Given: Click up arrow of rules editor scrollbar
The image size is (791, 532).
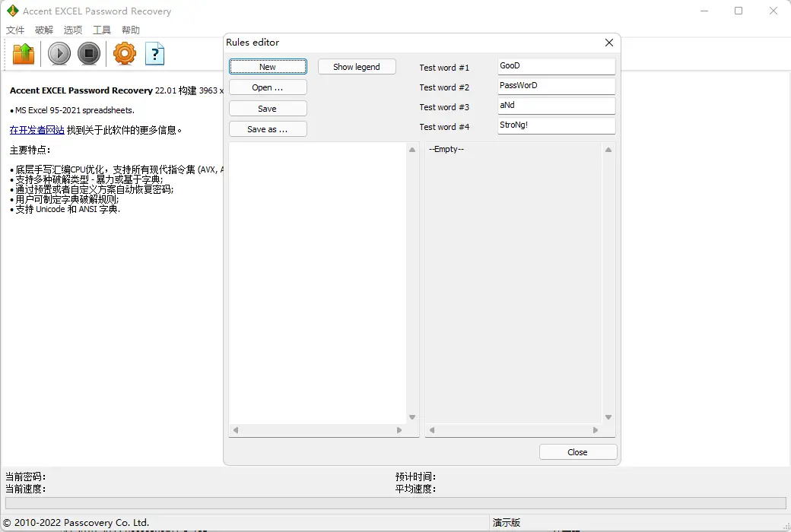Looking at the screenshot, I should 412,150.
